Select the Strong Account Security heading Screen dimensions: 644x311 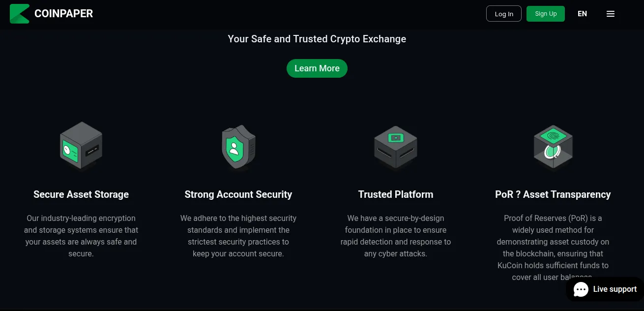[238, 194]
